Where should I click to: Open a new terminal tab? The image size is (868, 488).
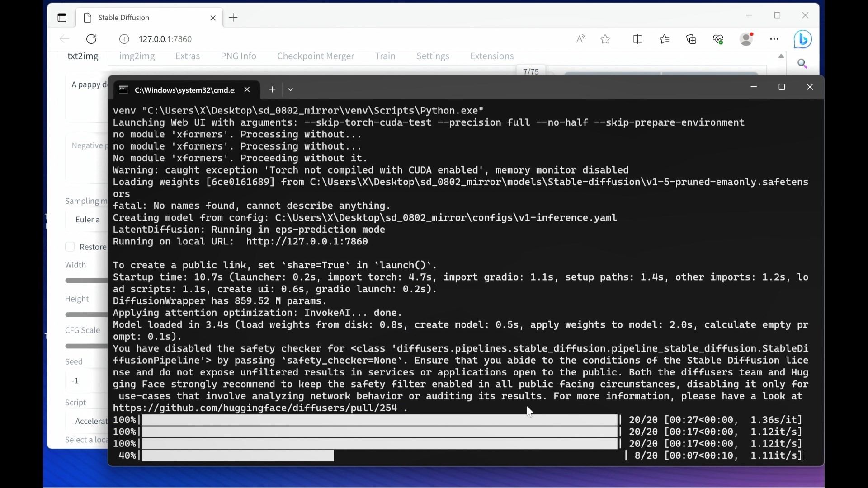point(272,89)
